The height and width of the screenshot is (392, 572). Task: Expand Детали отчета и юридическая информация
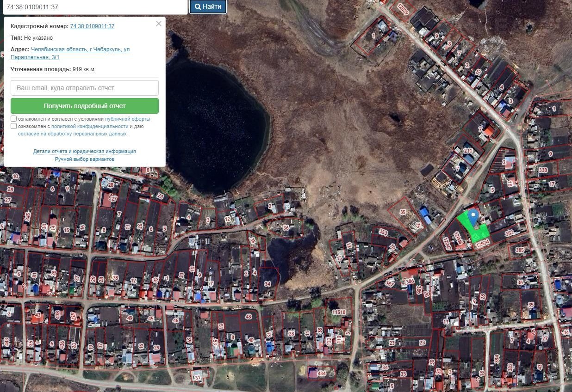pyautogui.click(x=85, y=151)
